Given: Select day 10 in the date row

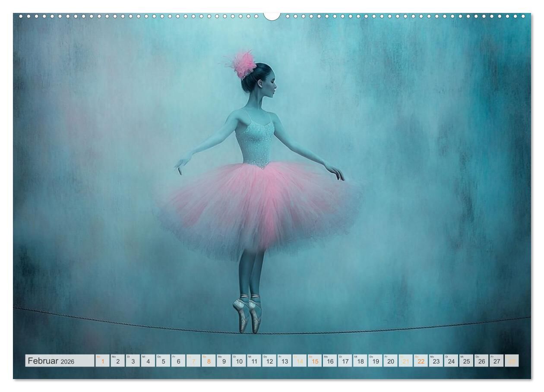Looking at the screenshot, I should (239, 361).
